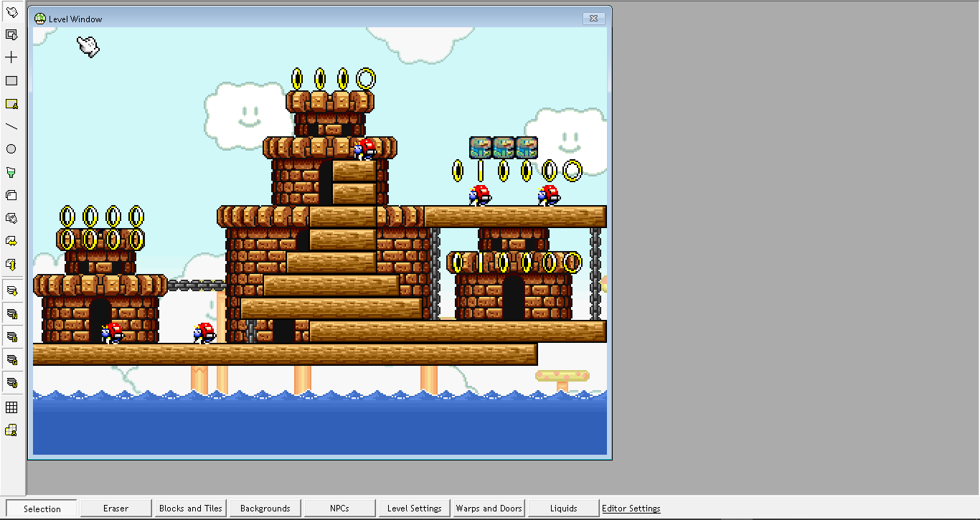Screen dimensions: 980x520
Task: Select the large ring above the central tower
Action: [366, 78]
